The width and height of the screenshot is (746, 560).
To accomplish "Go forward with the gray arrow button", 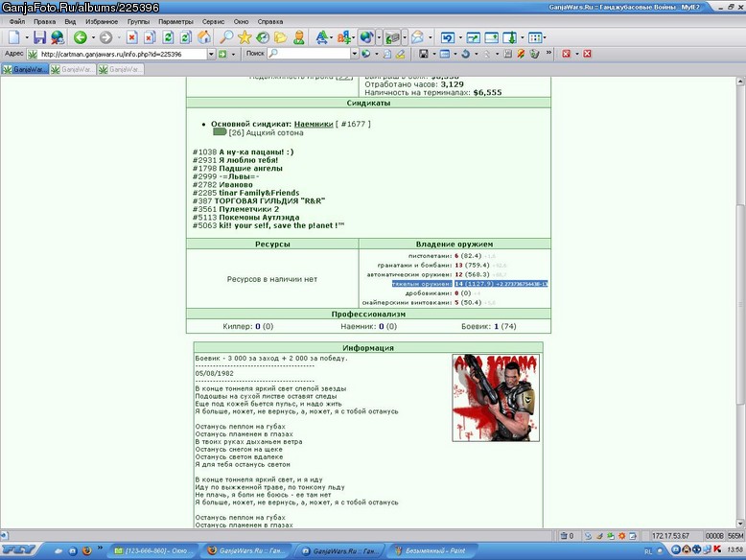I will click(106, 37).
